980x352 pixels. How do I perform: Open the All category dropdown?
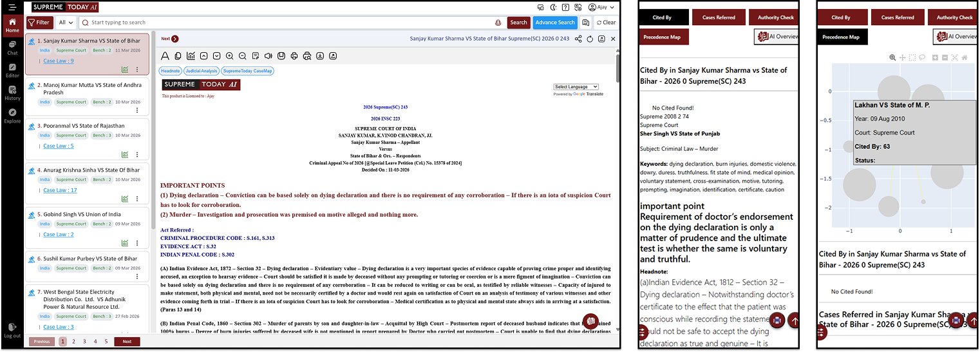[x=66, y=23]
